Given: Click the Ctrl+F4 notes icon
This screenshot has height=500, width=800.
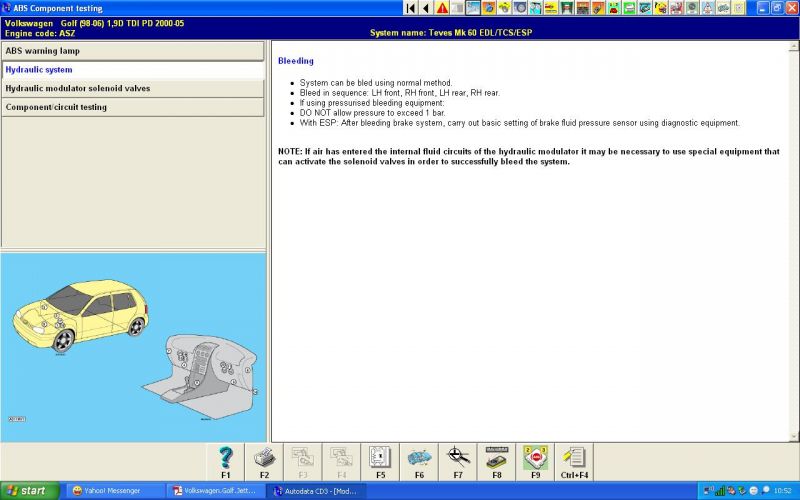Looking at the screenshot, I should [574, 459].
